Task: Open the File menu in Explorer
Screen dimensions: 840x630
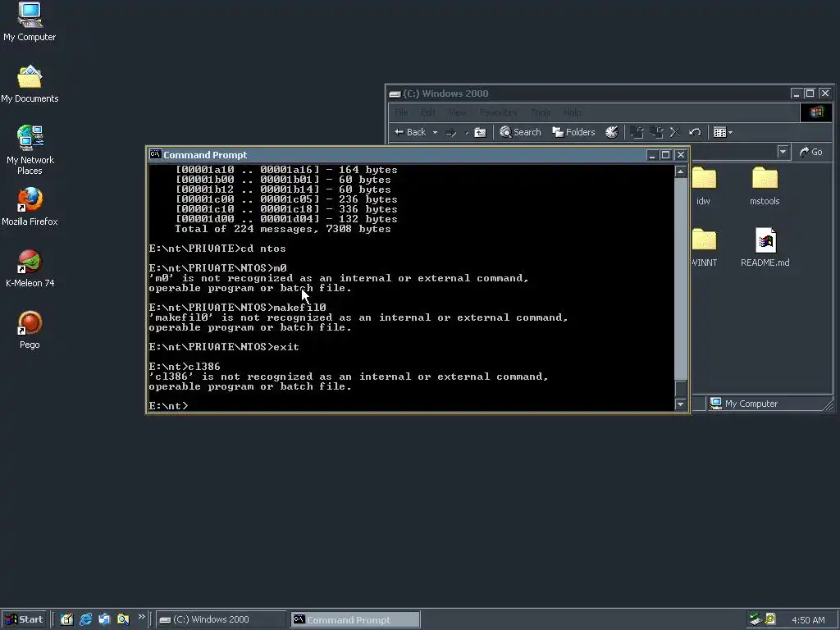Action: (401, 112)
